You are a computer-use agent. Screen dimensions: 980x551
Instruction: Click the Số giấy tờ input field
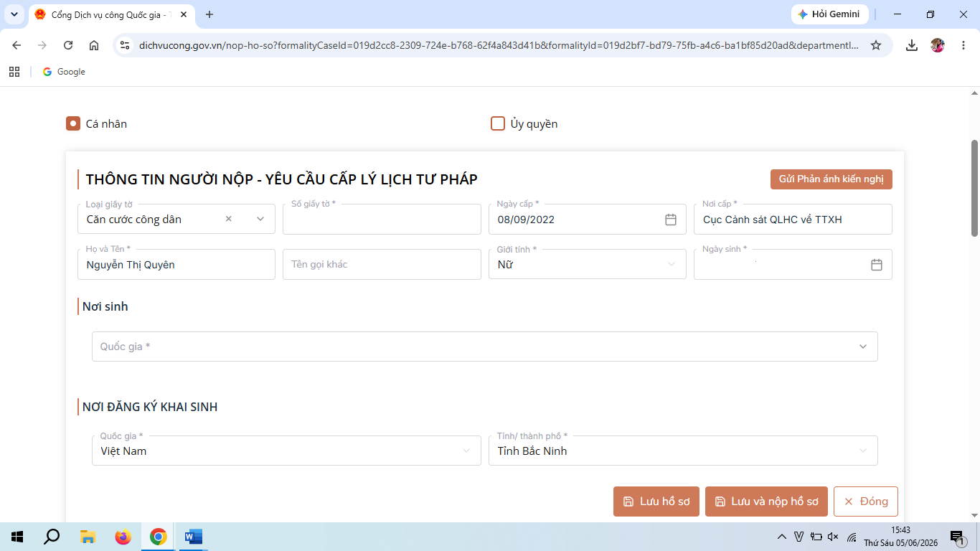(x=382, y=219)
